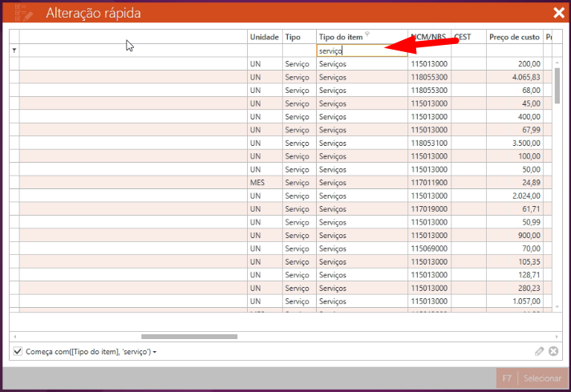Click the horizontal scrollbar left arrow
Screen dimensions: 571x392
pyautogui.click(x=14, y=337)
